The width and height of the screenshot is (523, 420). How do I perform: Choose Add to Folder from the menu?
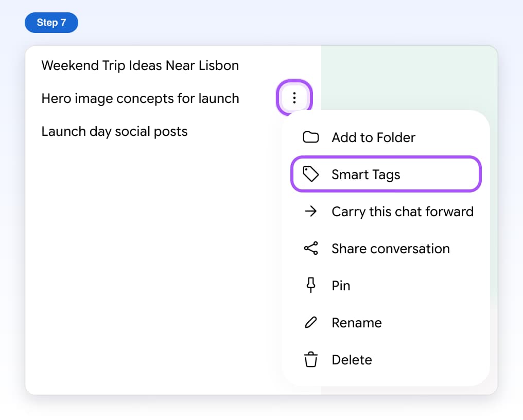(386, 137)
